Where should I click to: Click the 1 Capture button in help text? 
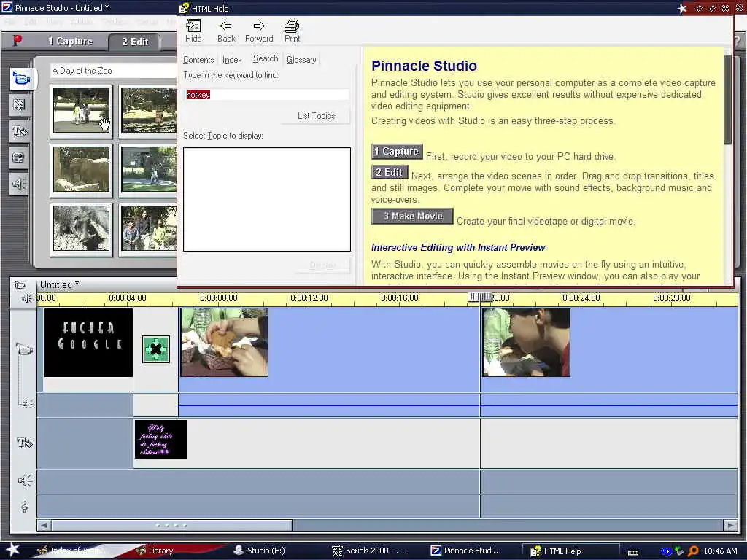click(397, 152)
